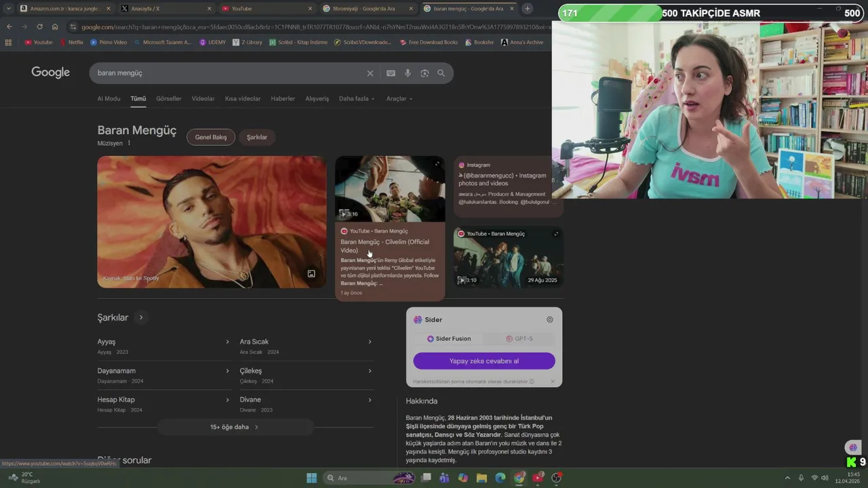This screenshot has width=868, height=488.
Task: Switch to Videolar tab
Action: pos(203,99)
